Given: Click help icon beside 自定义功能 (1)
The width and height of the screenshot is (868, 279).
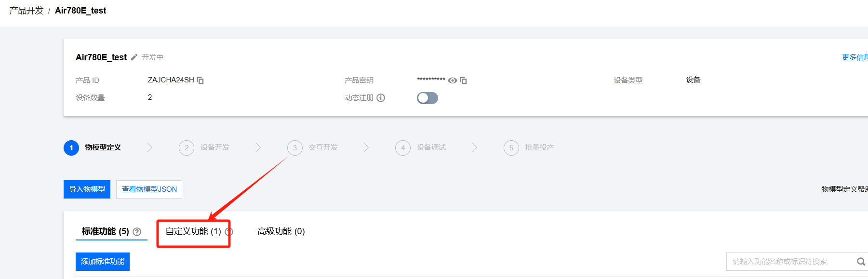Looking at the screenshot, I should click(229, 232).
